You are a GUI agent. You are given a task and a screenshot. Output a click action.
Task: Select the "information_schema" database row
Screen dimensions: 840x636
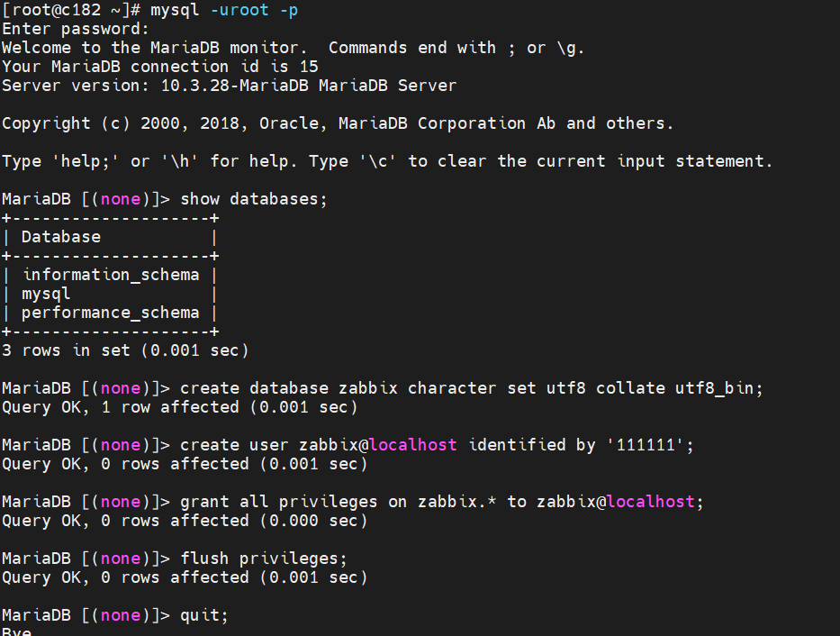pos(111,275)
